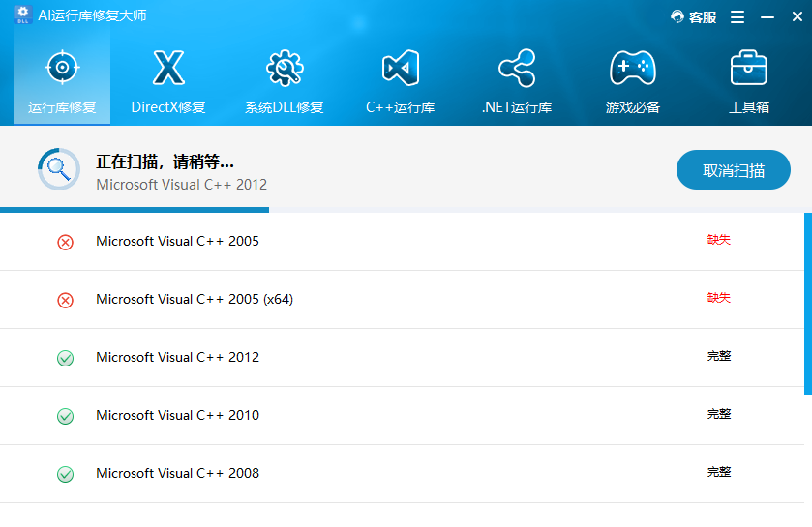This screenshot has width=812, height=527.
Task: Click the AI运行库修复大师 window title
Action: point(92,15)
